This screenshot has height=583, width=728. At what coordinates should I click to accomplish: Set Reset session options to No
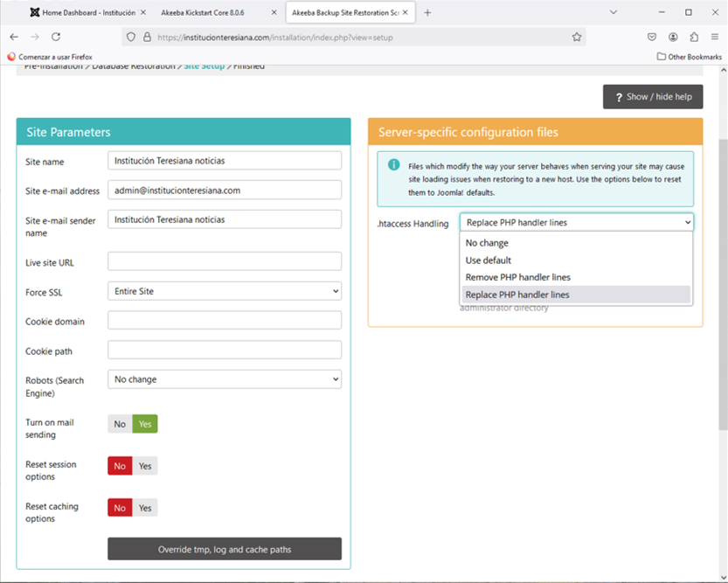120,466
